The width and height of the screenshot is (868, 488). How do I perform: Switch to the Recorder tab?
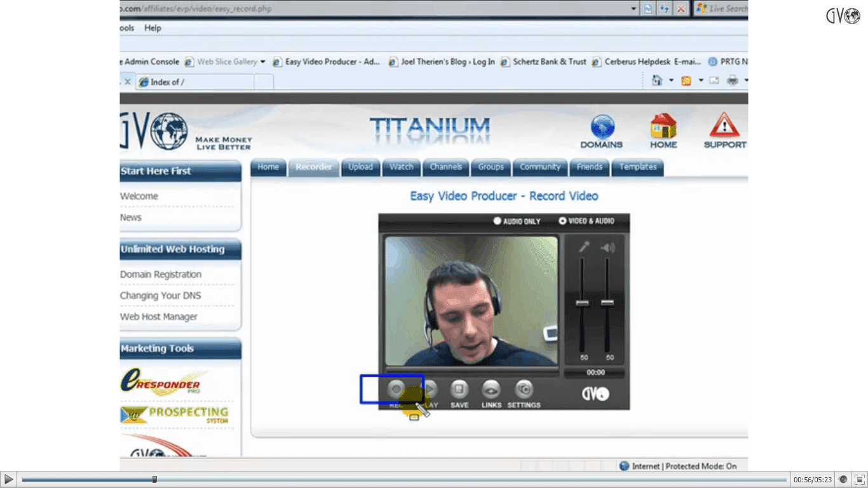pos(314,167)
